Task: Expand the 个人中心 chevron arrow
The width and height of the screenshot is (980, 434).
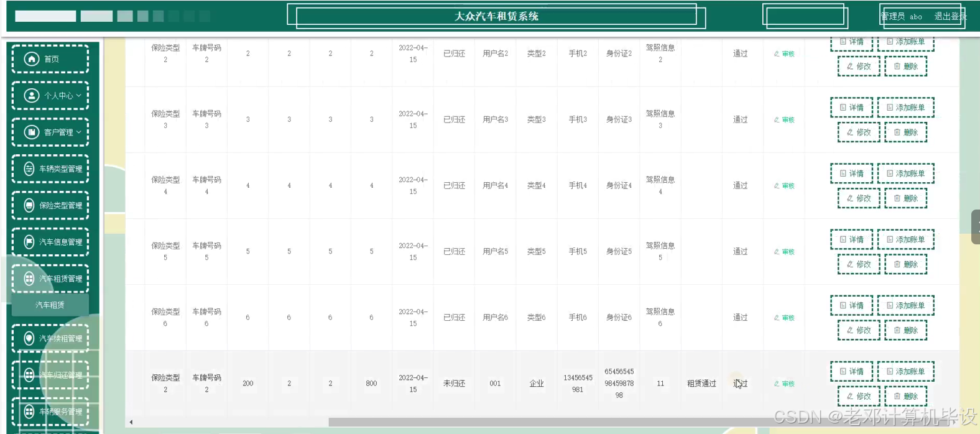Action: (79, 96)
